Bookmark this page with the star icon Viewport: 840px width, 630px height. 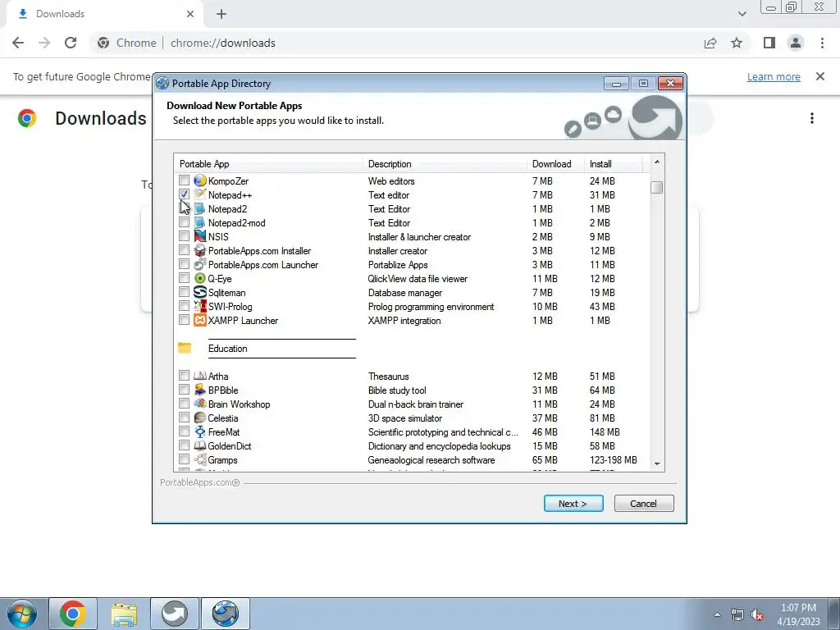coord(737,43)
